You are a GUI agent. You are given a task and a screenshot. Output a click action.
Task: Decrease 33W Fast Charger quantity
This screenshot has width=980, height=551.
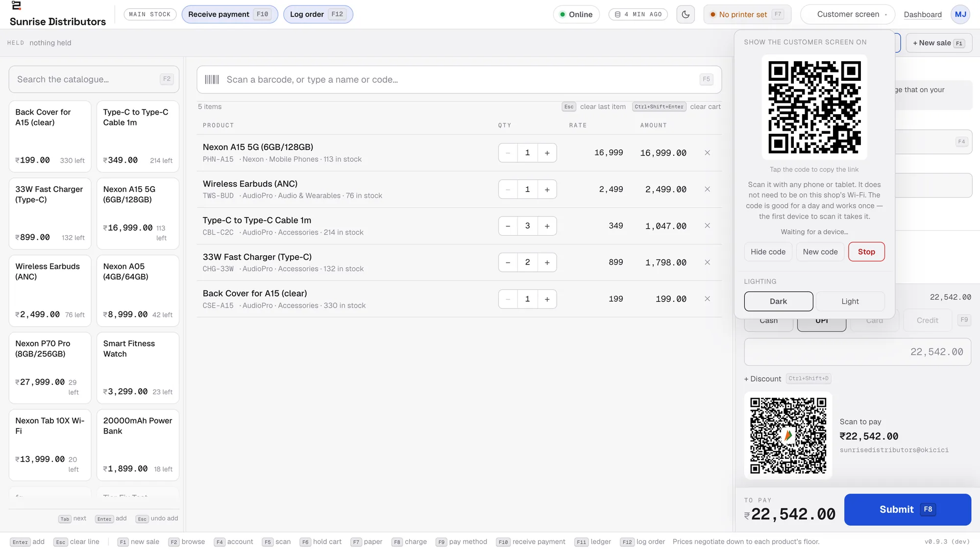point(508,263)
